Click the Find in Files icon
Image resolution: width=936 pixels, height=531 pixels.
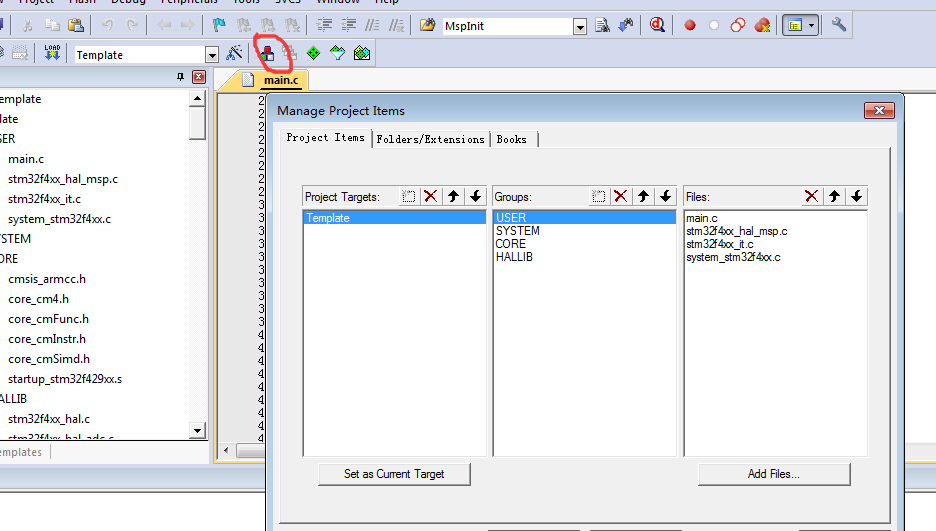603,25
